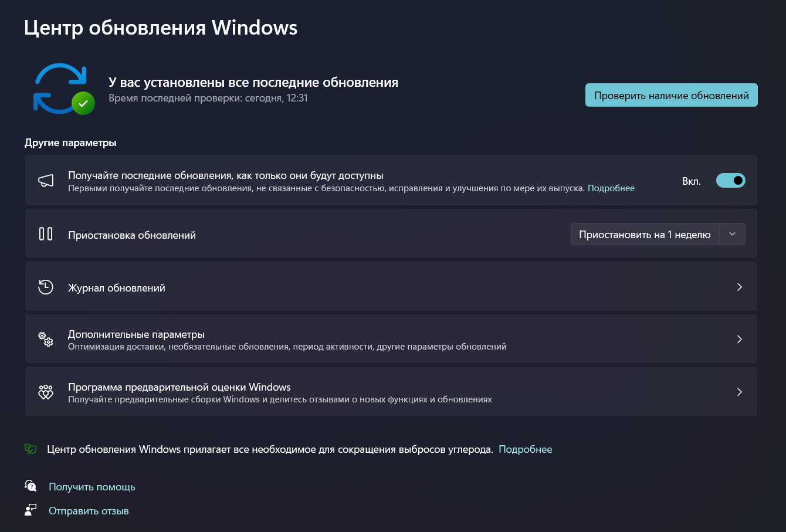Screen dimensions: 786x532
Task: Click the megaphone icon for latest updates
Action: 46,181
